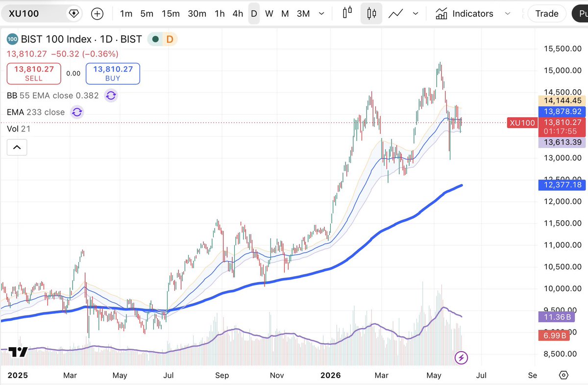The image size is (588, 385).
Task: Collapse the indicator legend with chevron
Action: pyautogui.click(x=17, y=147)
